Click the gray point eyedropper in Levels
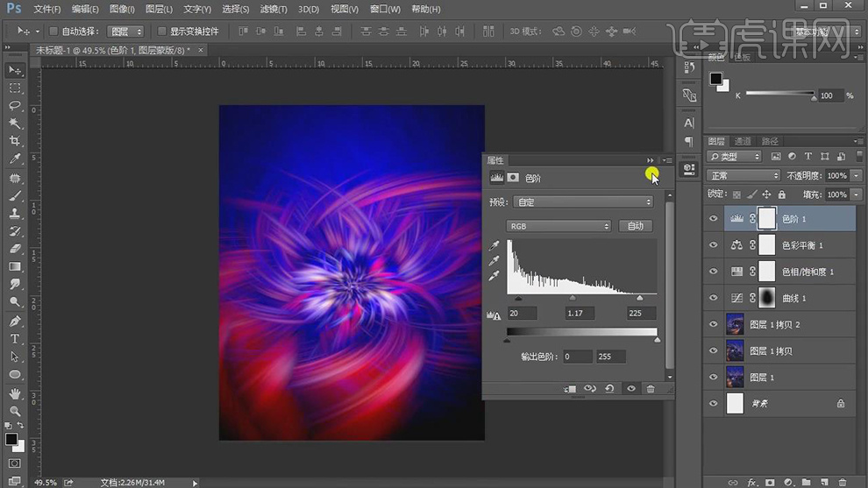 coord(494,260)
